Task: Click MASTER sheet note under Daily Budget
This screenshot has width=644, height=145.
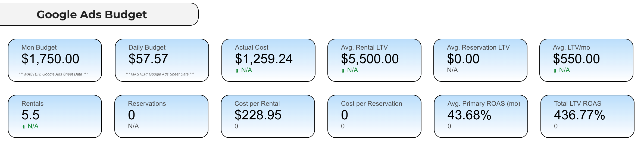Action: coord(160,74)
